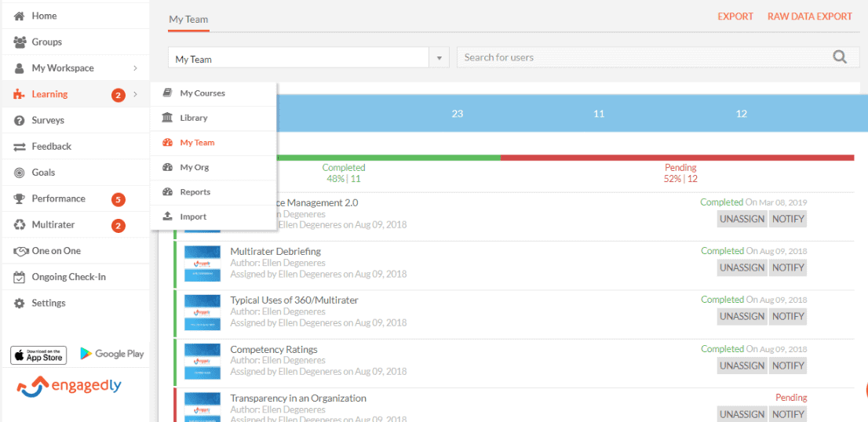Open the My Team selection combo box
868x422 pixels.
point(308,58)
